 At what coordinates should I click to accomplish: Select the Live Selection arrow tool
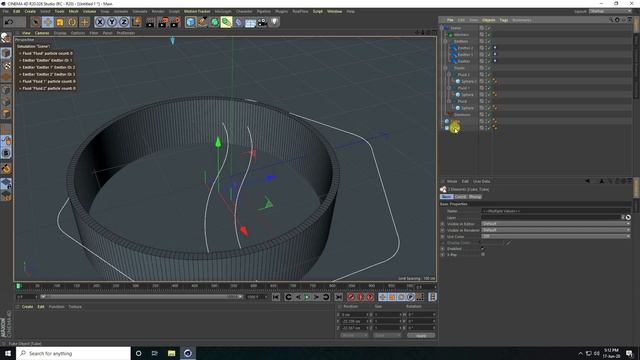pos(36,22)
